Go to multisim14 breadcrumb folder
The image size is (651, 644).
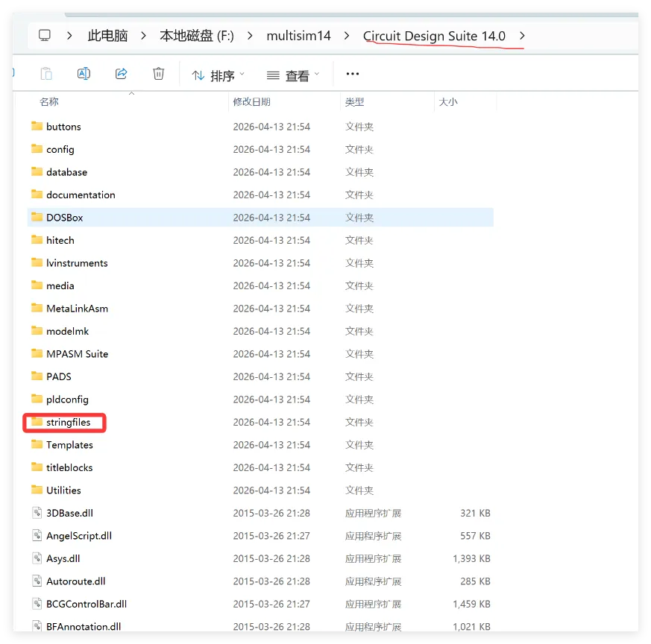click(298, 36)
